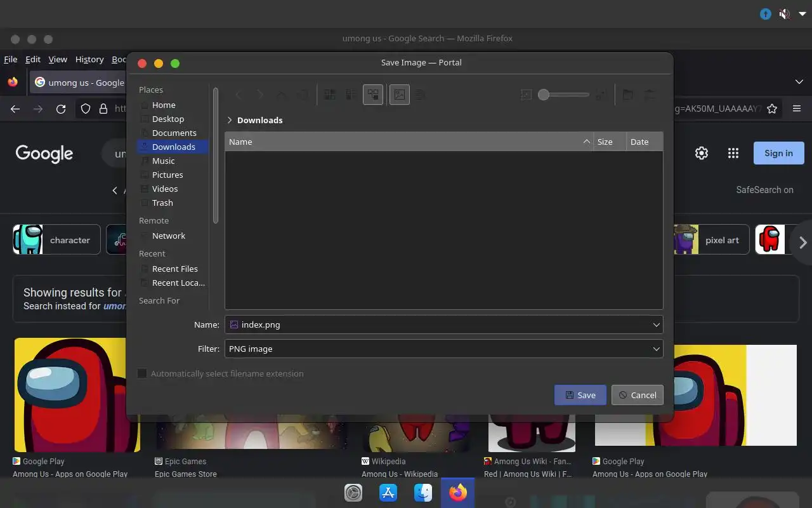Open the dialog options icon after New Folder
812x508 pixels.
(650, 95)
